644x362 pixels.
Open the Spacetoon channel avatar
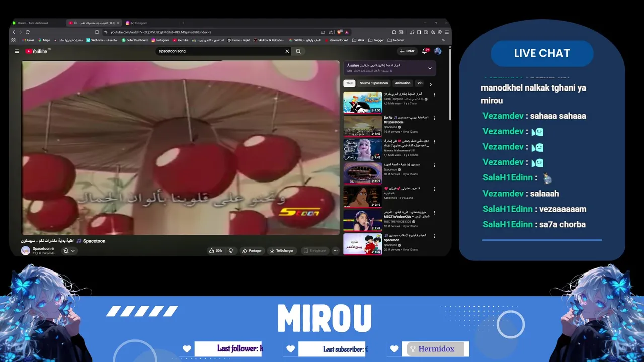pyautogui.click(x=26, y=250)
